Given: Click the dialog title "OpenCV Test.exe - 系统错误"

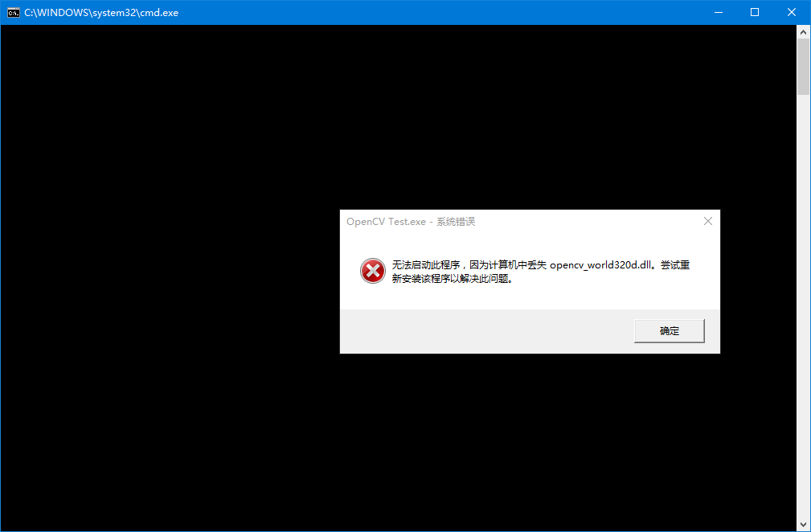Looking at the screenshot, I should [410, 222].
